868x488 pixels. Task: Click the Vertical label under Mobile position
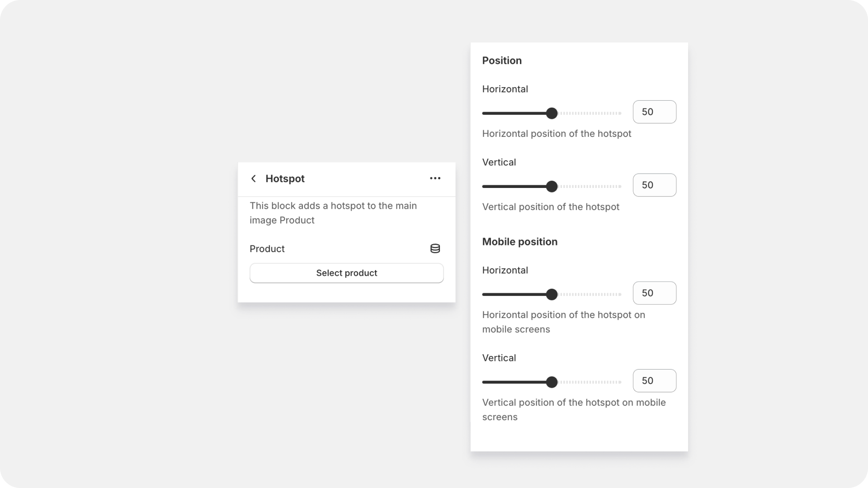499,358
